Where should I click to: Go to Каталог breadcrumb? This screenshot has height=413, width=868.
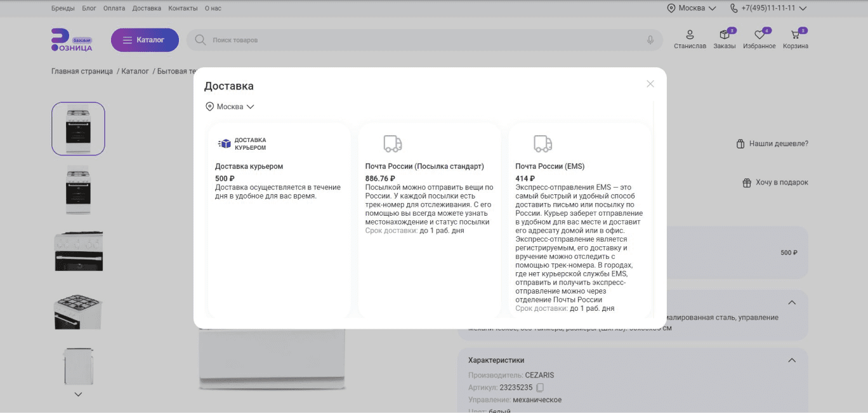tap(135, 71)
